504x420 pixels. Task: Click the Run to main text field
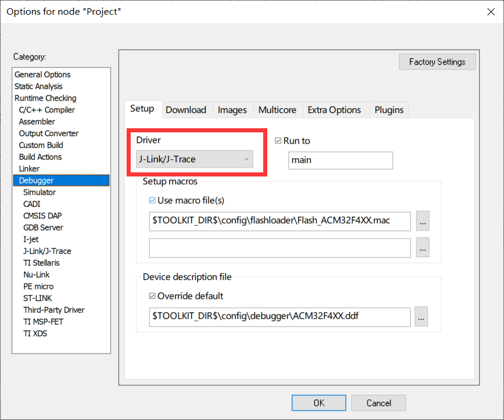pyautogui.click(x=340, y=161)
